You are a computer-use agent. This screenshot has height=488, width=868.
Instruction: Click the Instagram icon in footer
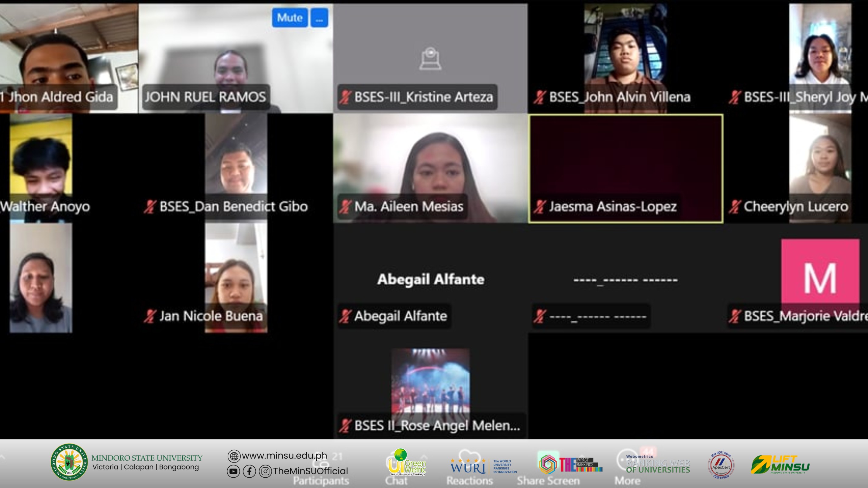(265, 471)
